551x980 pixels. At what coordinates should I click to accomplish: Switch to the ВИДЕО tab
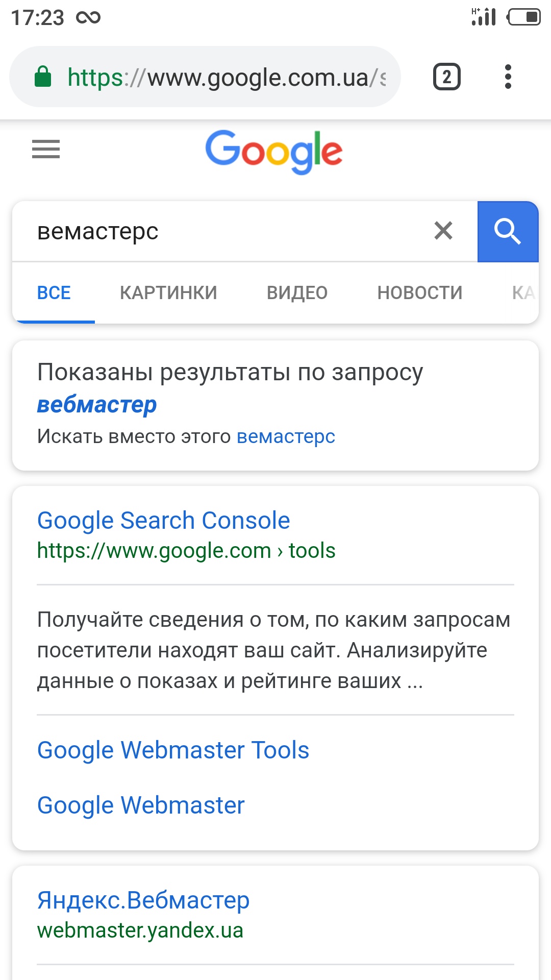[297, 293]
